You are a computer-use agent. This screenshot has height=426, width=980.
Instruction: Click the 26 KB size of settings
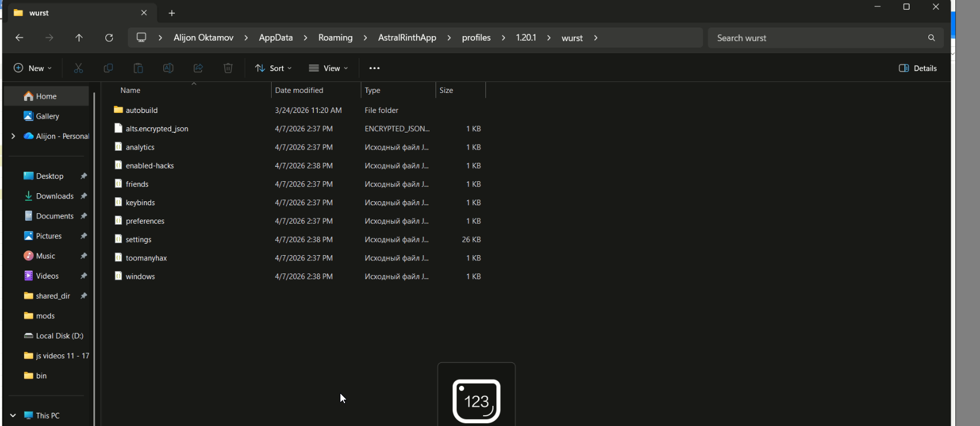coord(471,240)
